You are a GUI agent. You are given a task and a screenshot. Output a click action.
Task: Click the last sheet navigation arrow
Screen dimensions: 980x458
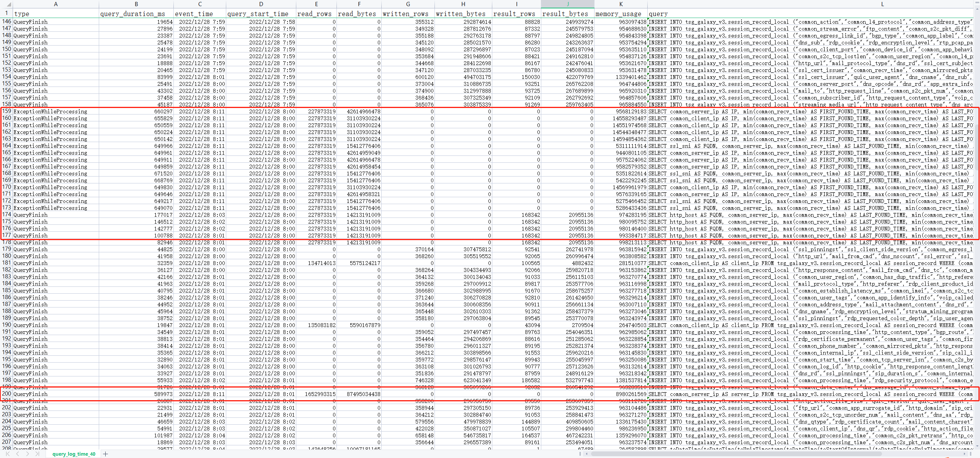pyautogui.click(x=37, y=454)
